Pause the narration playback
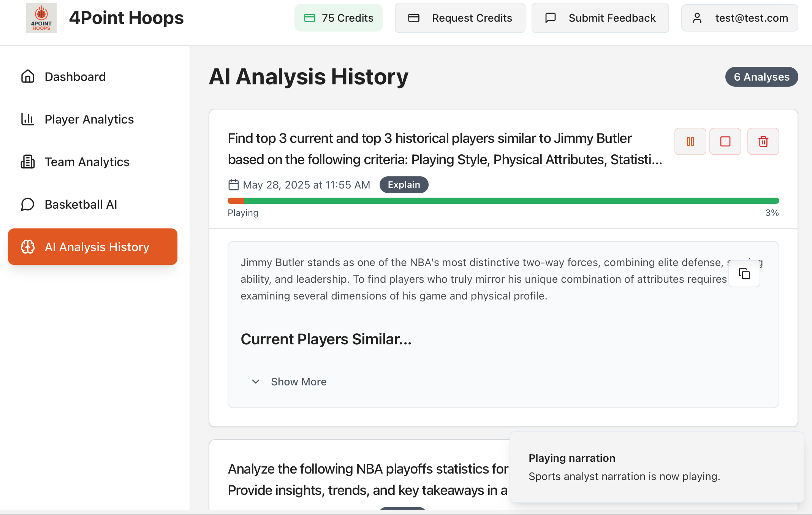This screenshot has height=515, width=812. 690,141
